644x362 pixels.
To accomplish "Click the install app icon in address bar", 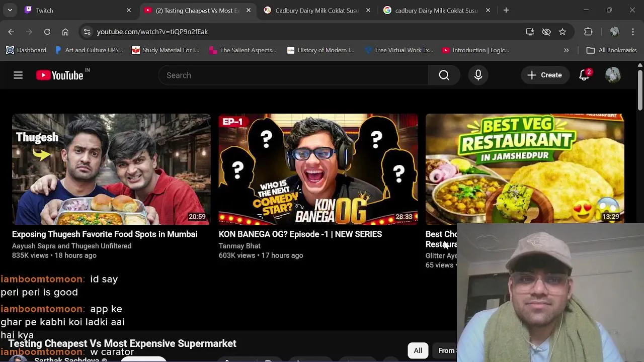I will 530,32.
